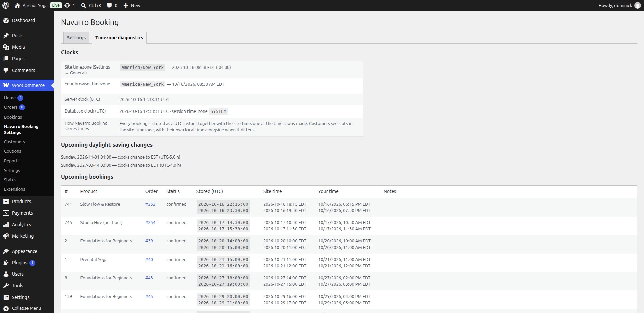Image resolution: width=644 pixels, height=313 pixels.
Task: Click the Products box icon
Action: pos(6,202)
